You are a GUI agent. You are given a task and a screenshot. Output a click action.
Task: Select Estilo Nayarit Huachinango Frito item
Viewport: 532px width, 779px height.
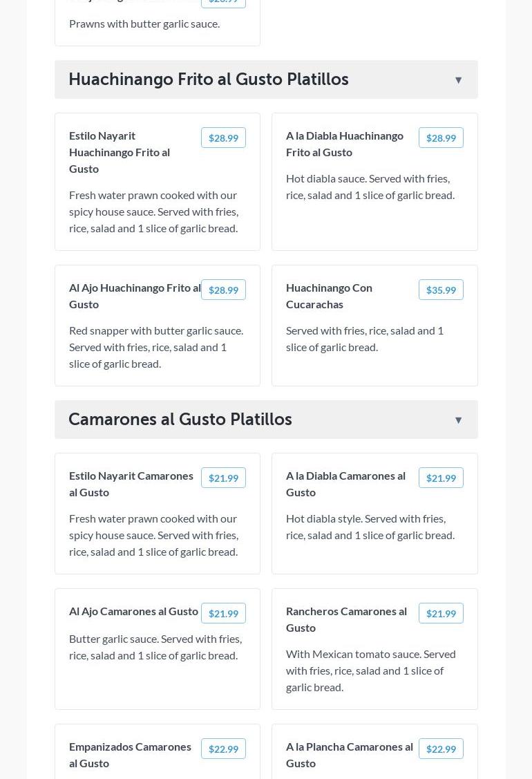120,152
